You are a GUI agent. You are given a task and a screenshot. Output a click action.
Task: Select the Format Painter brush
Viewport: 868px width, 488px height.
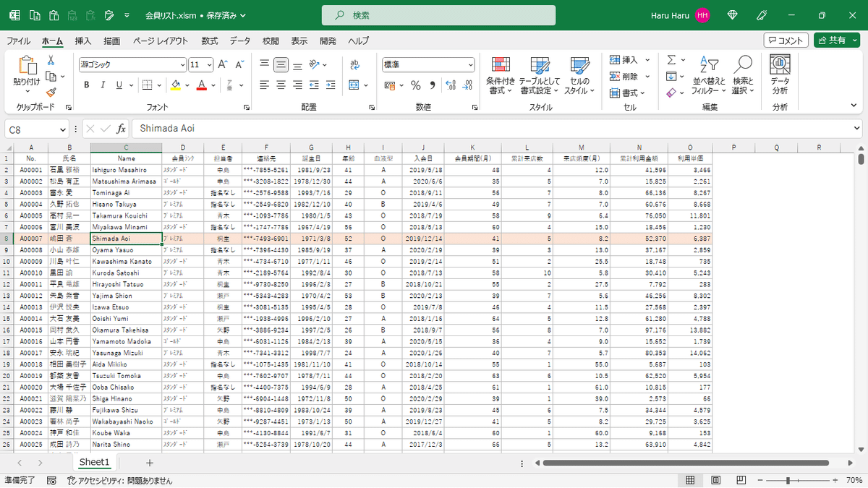coord(51,92)
